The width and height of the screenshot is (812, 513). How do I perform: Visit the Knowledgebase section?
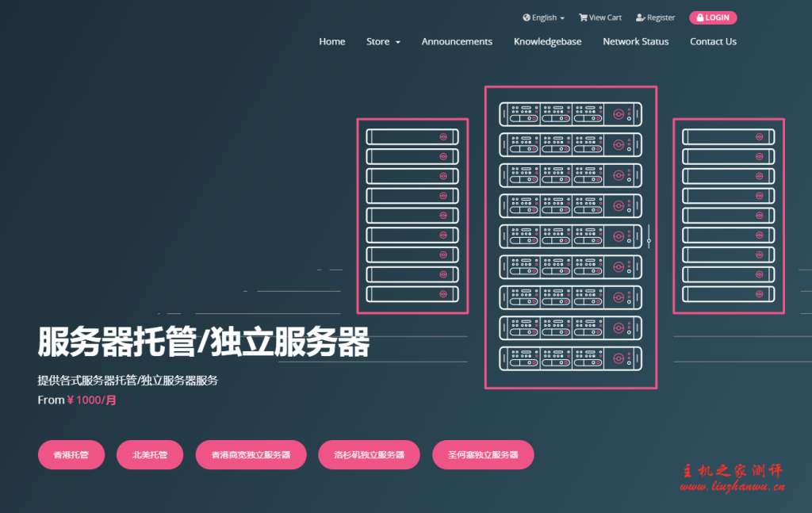(547, 41)
